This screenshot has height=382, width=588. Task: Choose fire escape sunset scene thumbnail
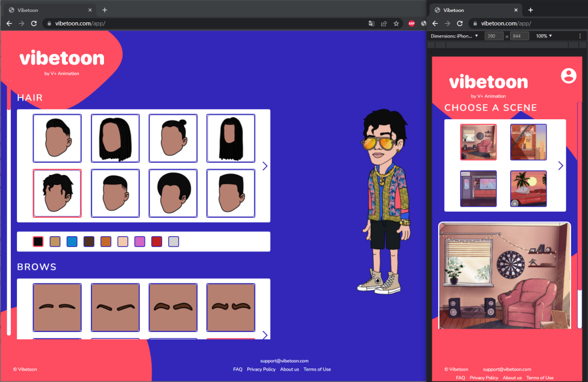[x=528, y=142]
